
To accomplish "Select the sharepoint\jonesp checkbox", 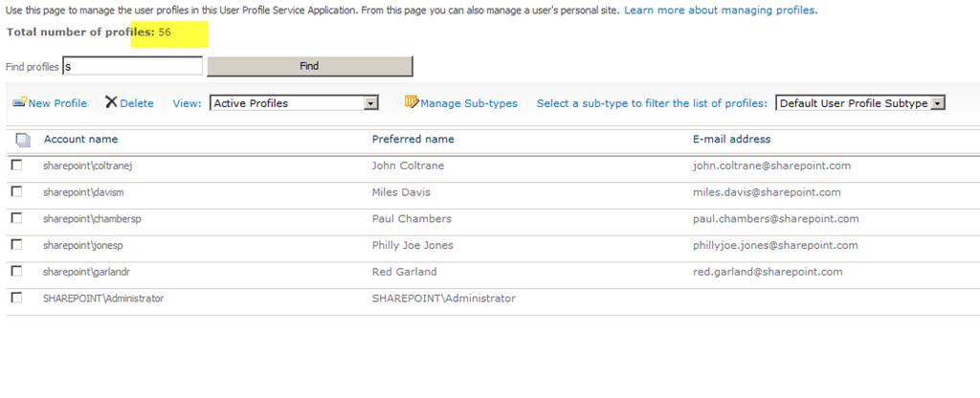I will 17,245.
